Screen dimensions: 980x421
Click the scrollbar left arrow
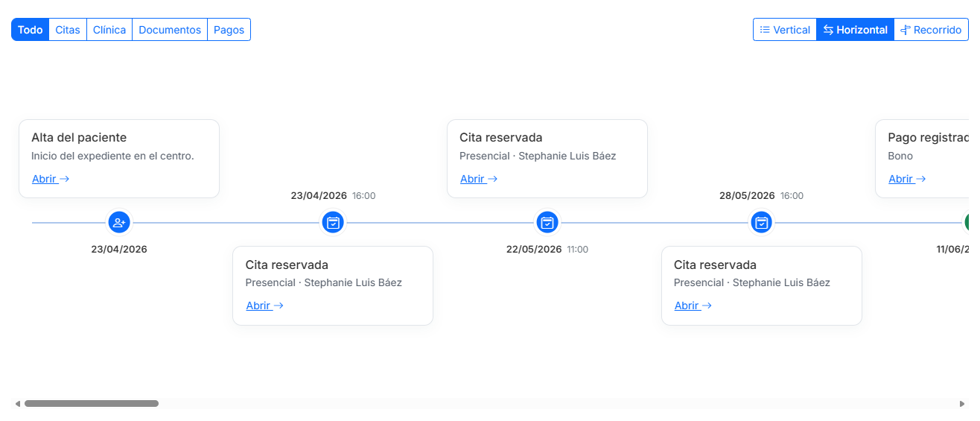18,404
